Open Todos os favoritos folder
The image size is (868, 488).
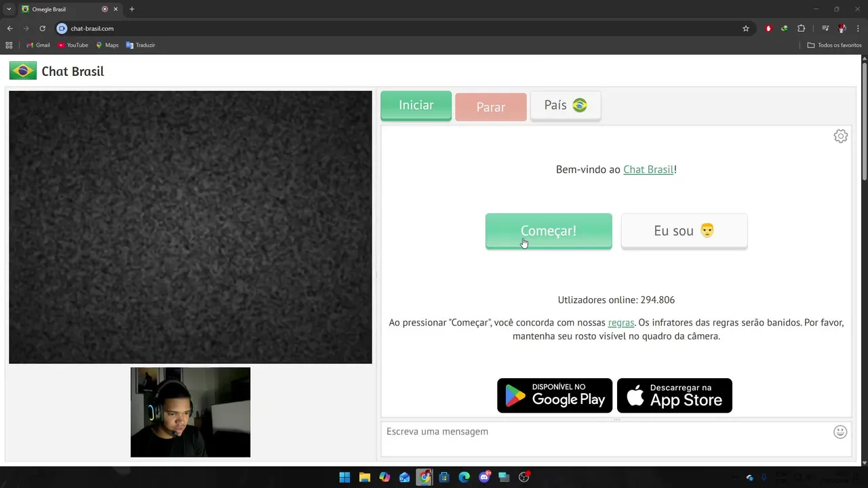click(834, 45)
